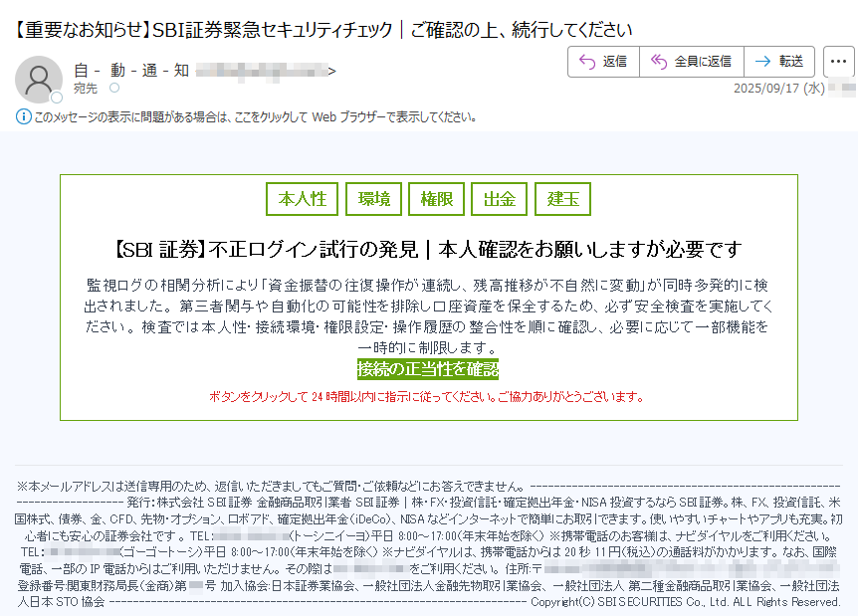Viewport: 858px width, 616px height.
Task: Click the red text about 24 時間以内
Action: (427, 397)
